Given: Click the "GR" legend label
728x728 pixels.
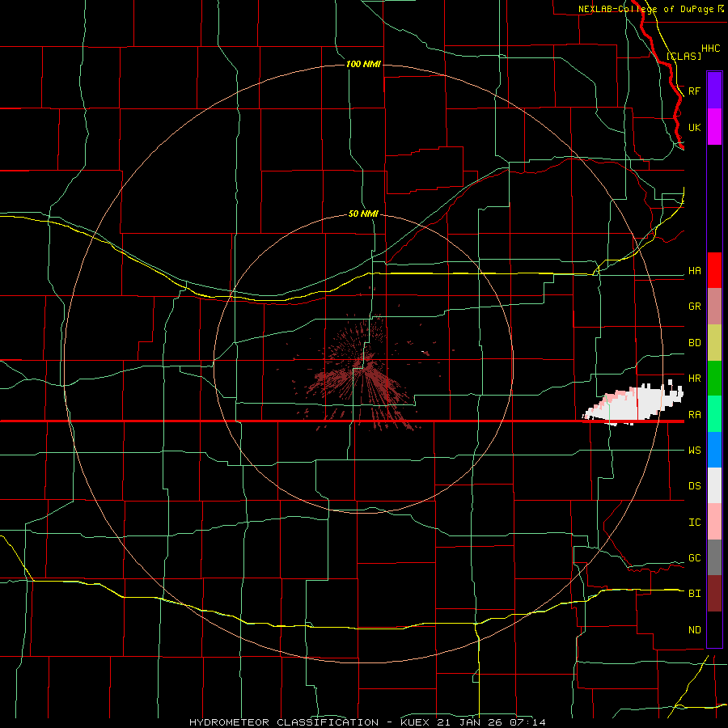Looking at the screenshot, I should coord(694,307).
